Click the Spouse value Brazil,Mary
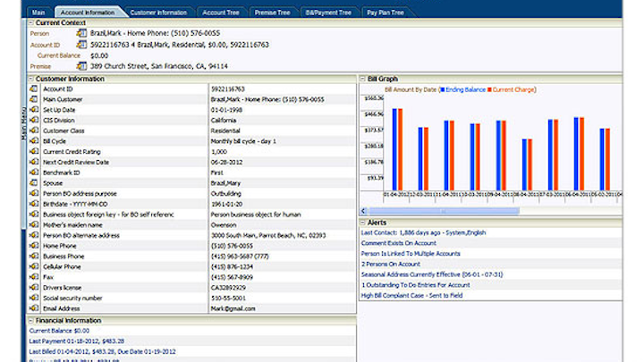The height and width of the screenshot is (362, 644). tap(225, 183)
